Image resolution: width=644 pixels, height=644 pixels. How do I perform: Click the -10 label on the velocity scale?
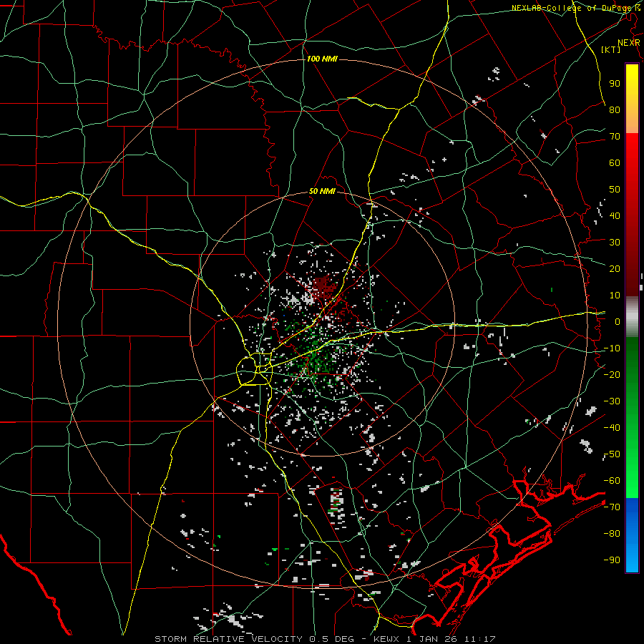[612, 348]
